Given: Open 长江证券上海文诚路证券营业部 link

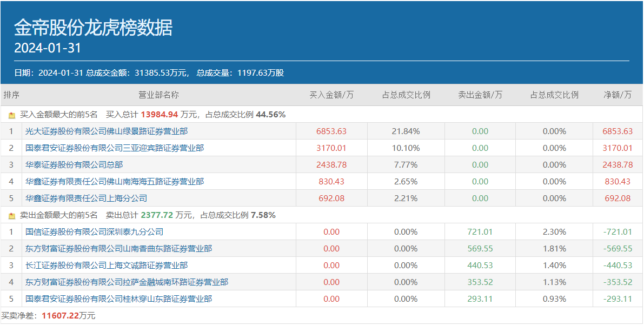Looking at the screenshot, I should click(x=107, y=266).
